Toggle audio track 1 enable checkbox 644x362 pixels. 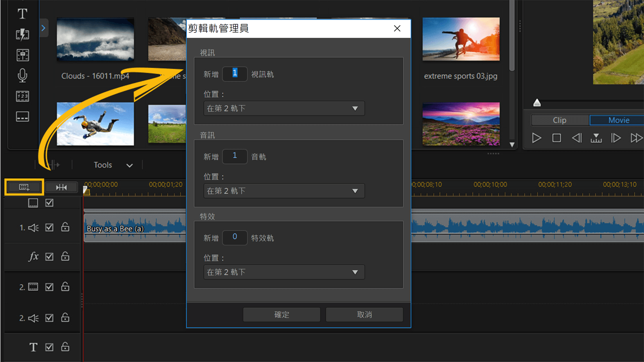[49, 227]
